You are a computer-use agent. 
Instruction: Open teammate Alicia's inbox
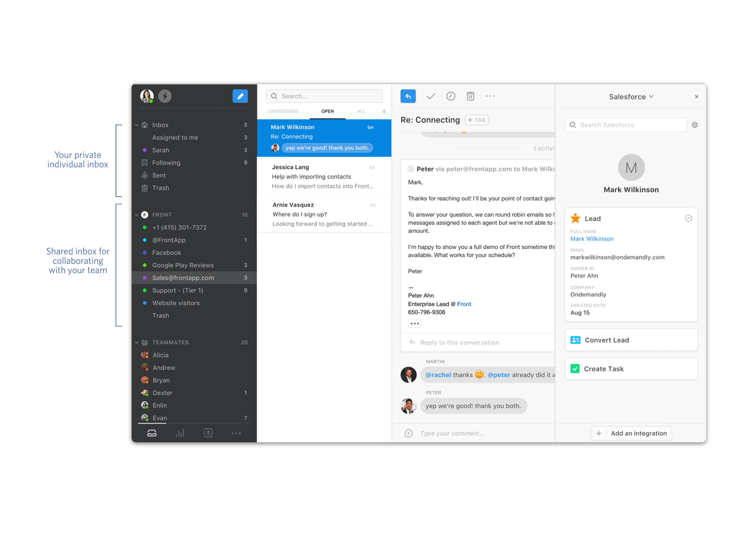click(x=194, y=355)
